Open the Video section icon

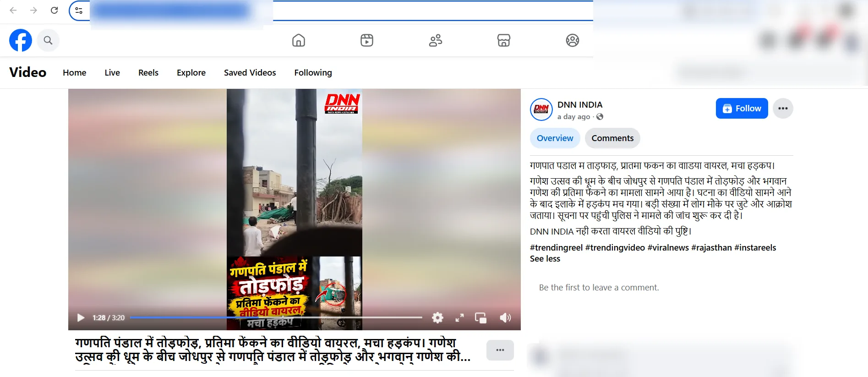click(x=367, y=40)
